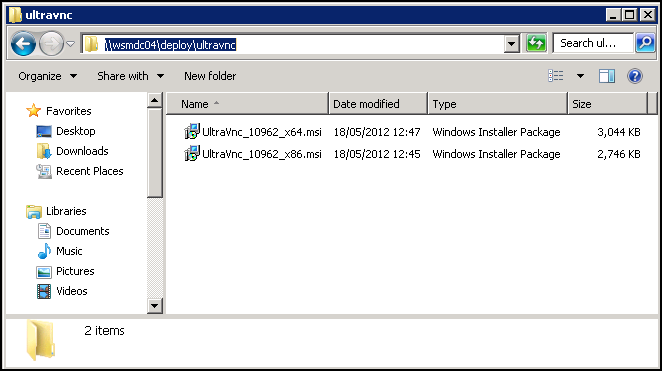Go back with the Back arrow button

23,43
